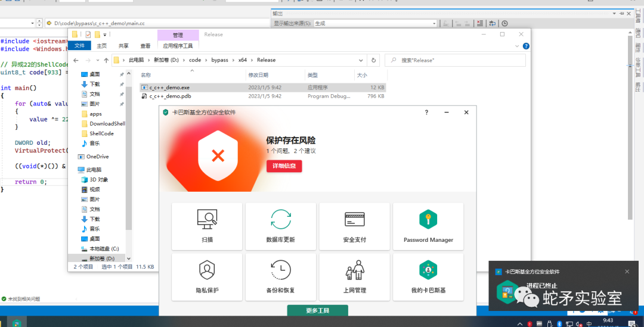644x327 pixels.
Task: Click the 未找到相关问题 status indicator
Action: pyautogui.click(x=21, y=299)
